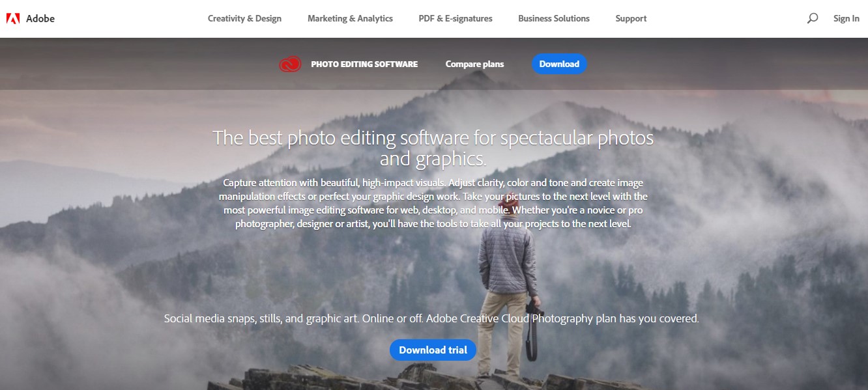Open Marketing & Analytics menu
Viewport: 868px width, 390px height.
click(350, 18)
